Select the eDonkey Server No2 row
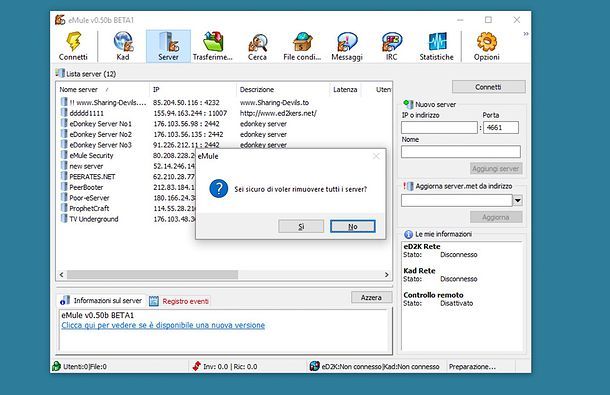The width and height of the screenshot is (610, 395). click(224, 134)
